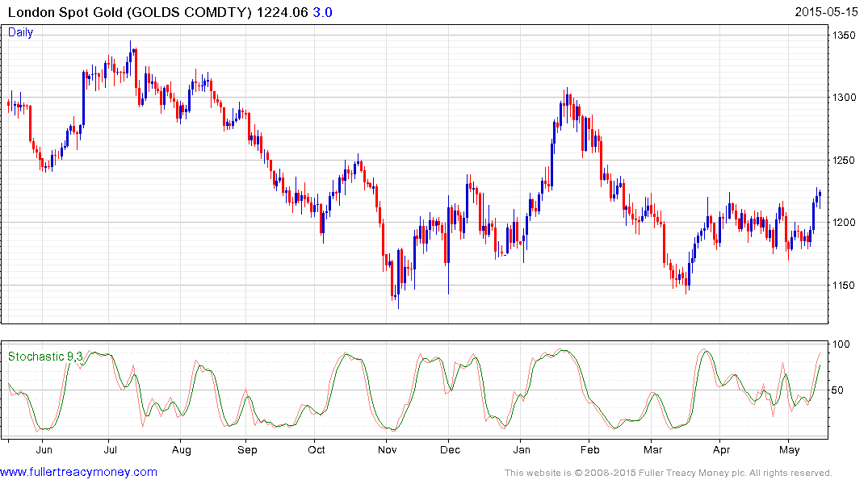Click the Stochastic 9,3 indicator label
The height and width of the screenshot is (484, 868).
[45, 357]
